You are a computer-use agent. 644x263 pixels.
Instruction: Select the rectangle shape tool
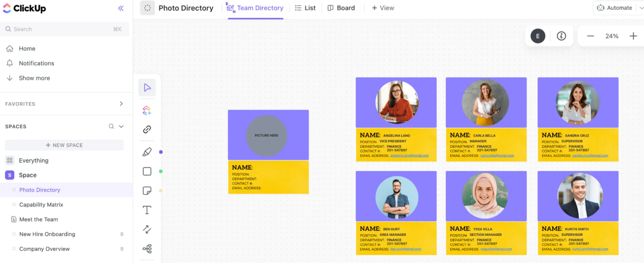coord(147,171)
